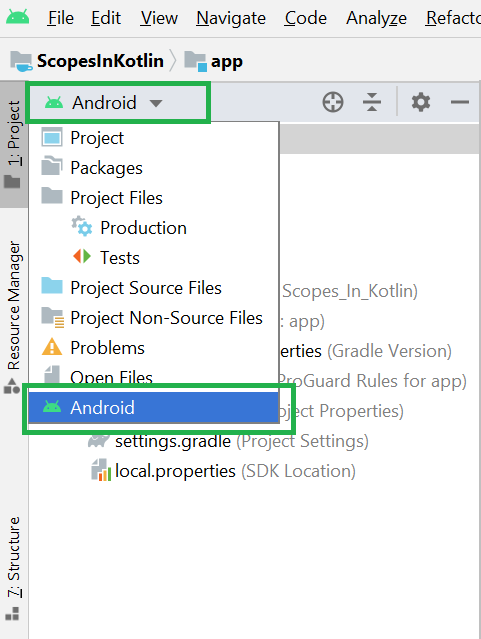Choose highlighted Android entry in the list
This screenshot has width=481, height=639.
[x=153, y=407]
